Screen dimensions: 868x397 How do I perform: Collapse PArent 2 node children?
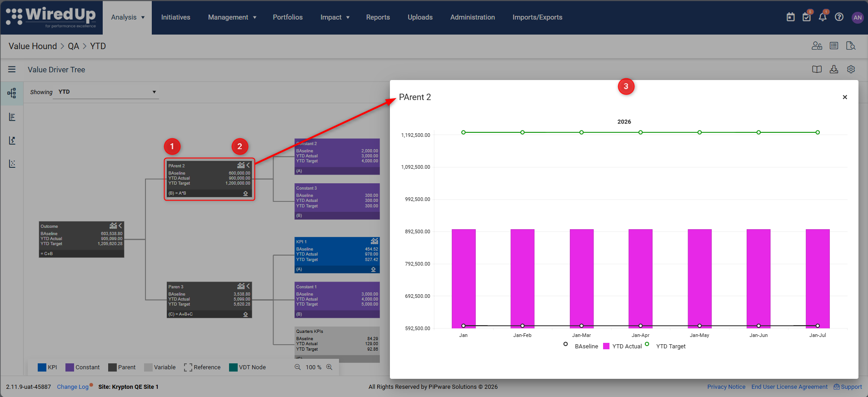click(x=248, y=166)
